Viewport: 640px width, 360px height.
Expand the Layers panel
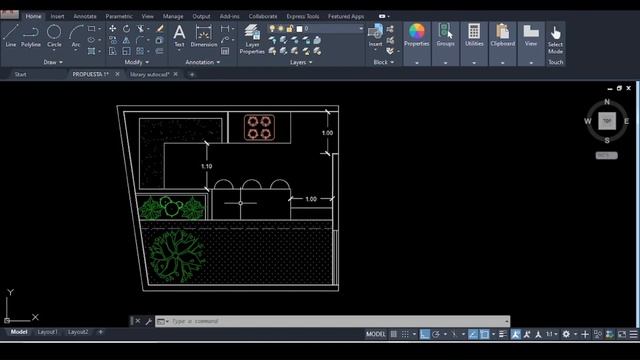301,62
